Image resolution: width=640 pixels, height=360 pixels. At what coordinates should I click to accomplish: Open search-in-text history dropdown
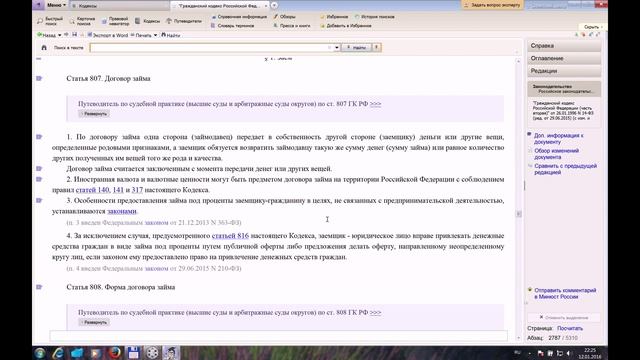coord(337,48)
